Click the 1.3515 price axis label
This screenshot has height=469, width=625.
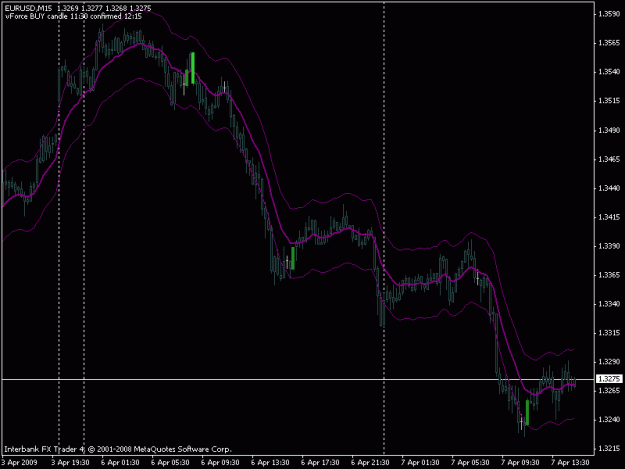(609, 101)
